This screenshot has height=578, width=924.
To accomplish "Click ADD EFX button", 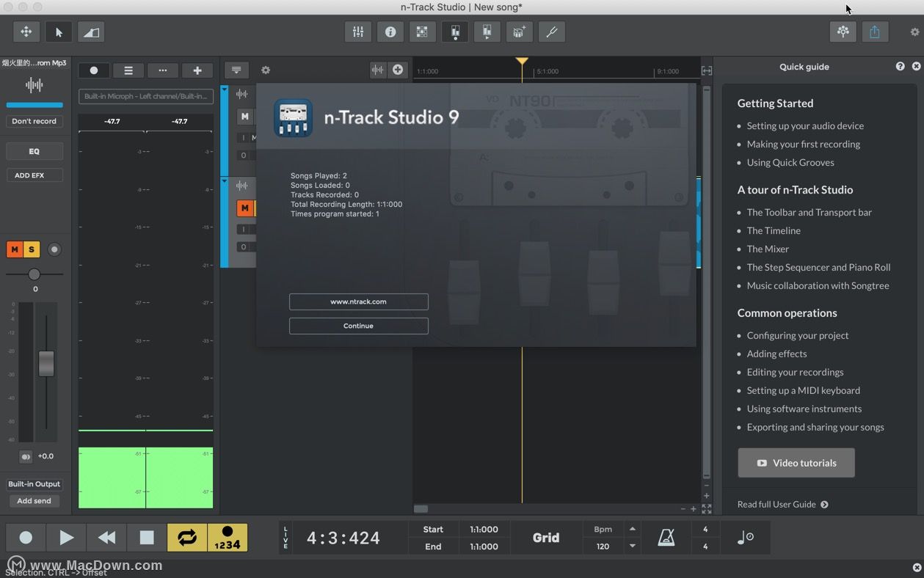I will click(x=34, y=175).
